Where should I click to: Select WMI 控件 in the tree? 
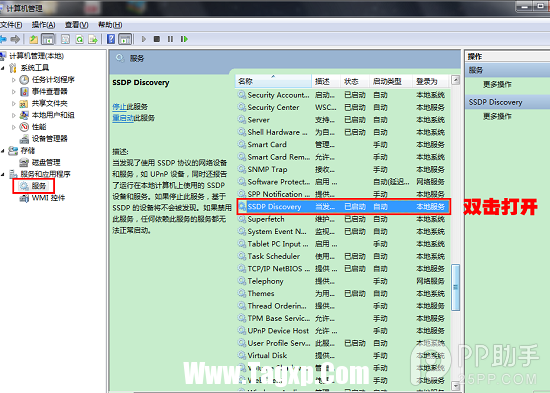(x=48, y=198)
